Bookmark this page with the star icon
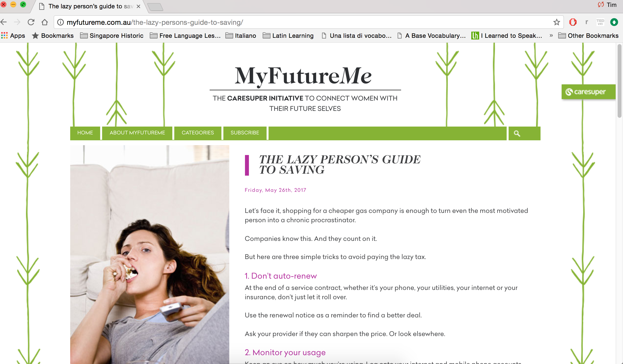This screenshot has width=623, height=364. click(556, 22)
